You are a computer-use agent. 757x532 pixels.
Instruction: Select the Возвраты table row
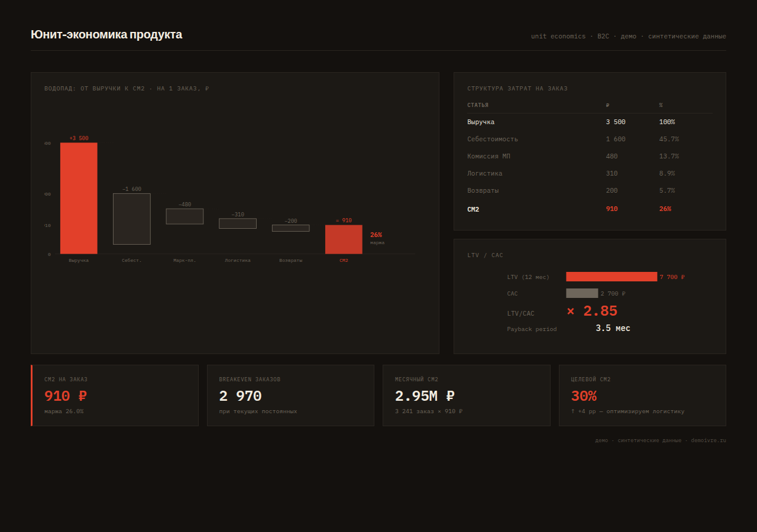click(x=590, y=190)
